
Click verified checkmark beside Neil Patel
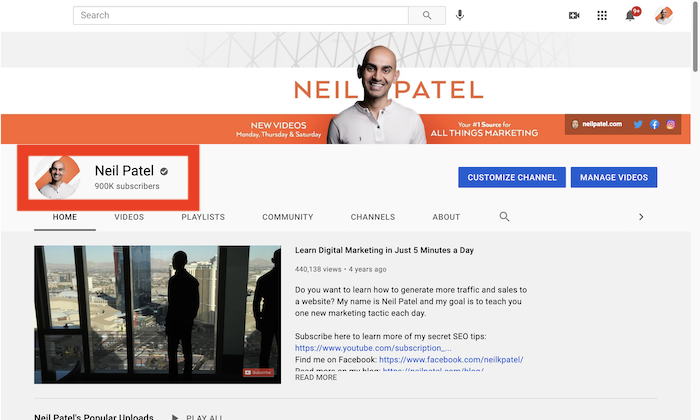pos(164,171)
